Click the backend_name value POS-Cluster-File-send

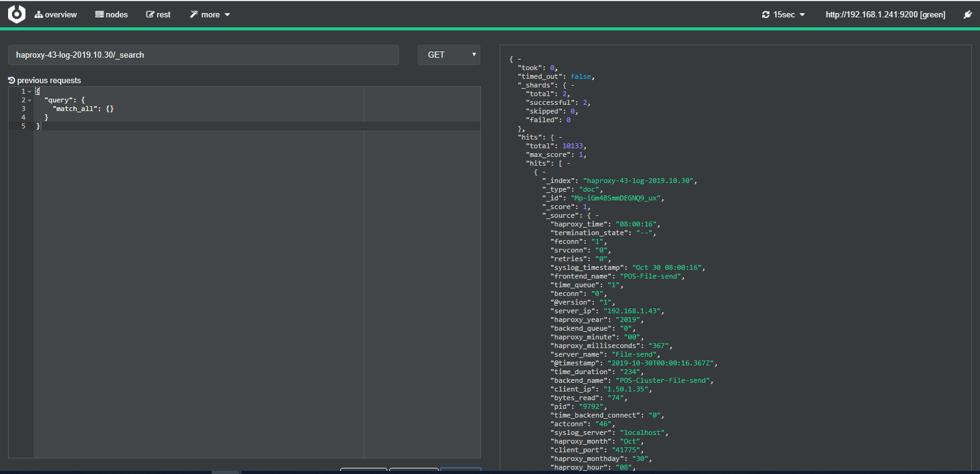coord(662,381)
